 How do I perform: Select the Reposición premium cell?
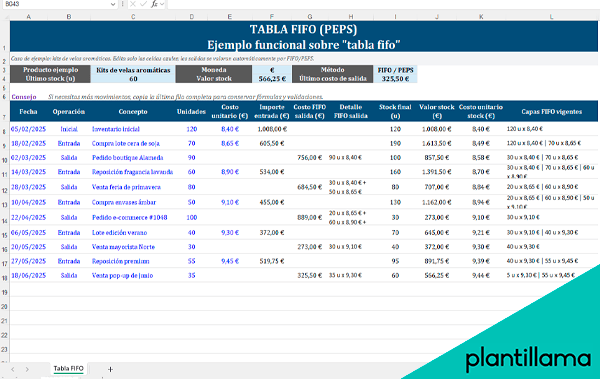pyautogui.click(x=133, y=261)
